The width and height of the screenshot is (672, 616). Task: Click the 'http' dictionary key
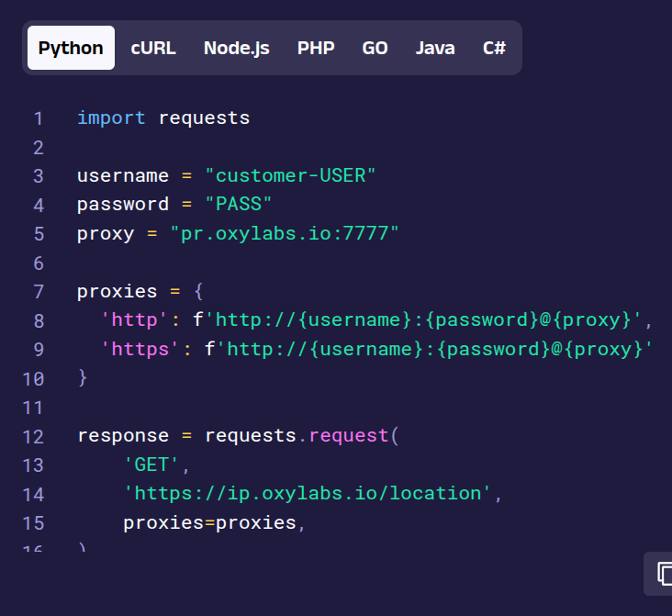pyautogui.click(x=134, y=320)
